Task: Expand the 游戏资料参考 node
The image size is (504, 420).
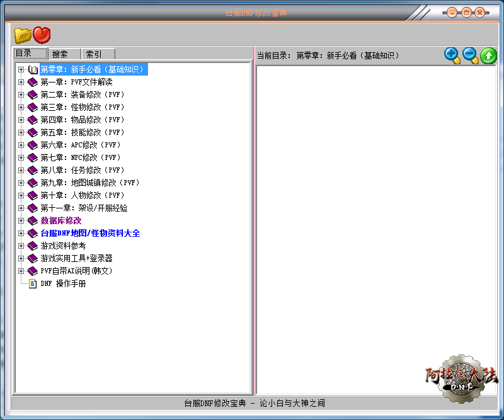Action: point(21,246)
